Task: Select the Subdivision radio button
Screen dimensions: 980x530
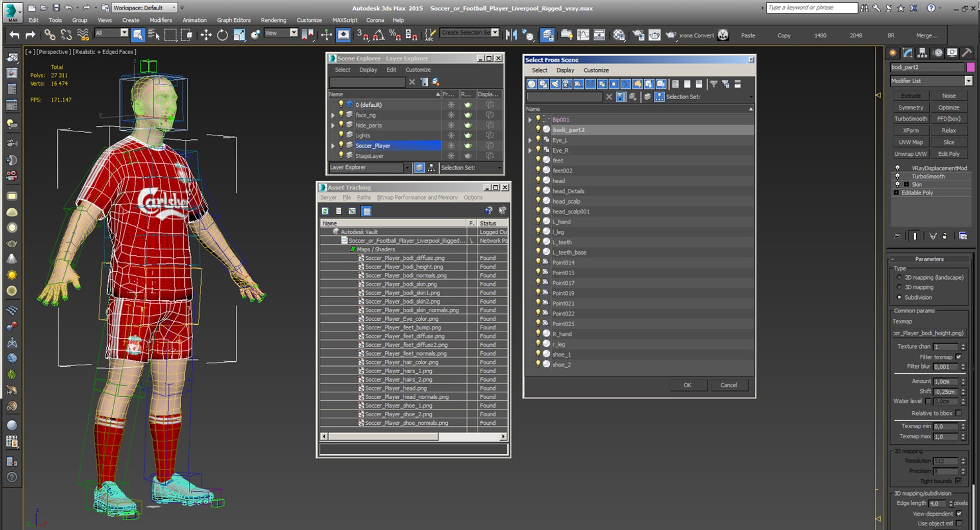Action: (x=899, y=297)
